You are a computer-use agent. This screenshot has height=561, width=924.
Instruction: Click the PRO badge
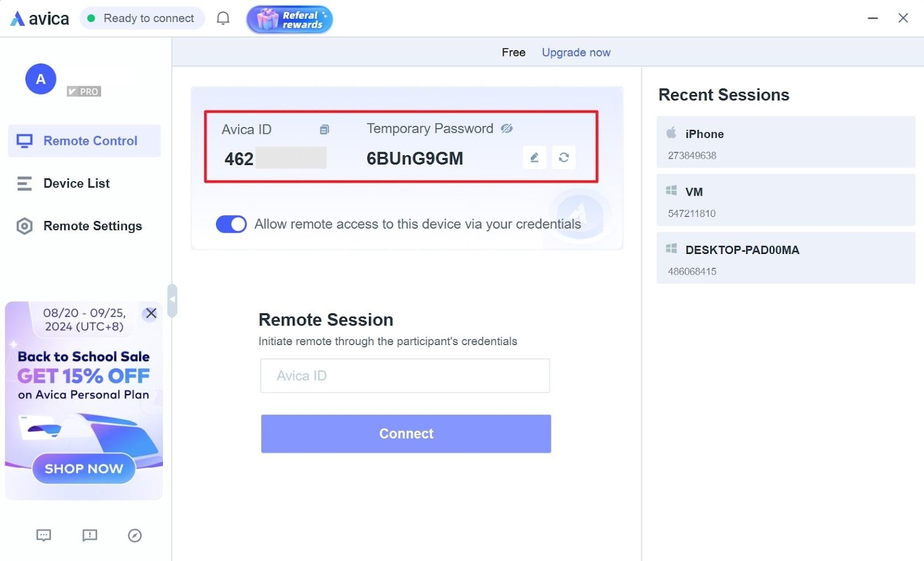[x=84, y=91]
